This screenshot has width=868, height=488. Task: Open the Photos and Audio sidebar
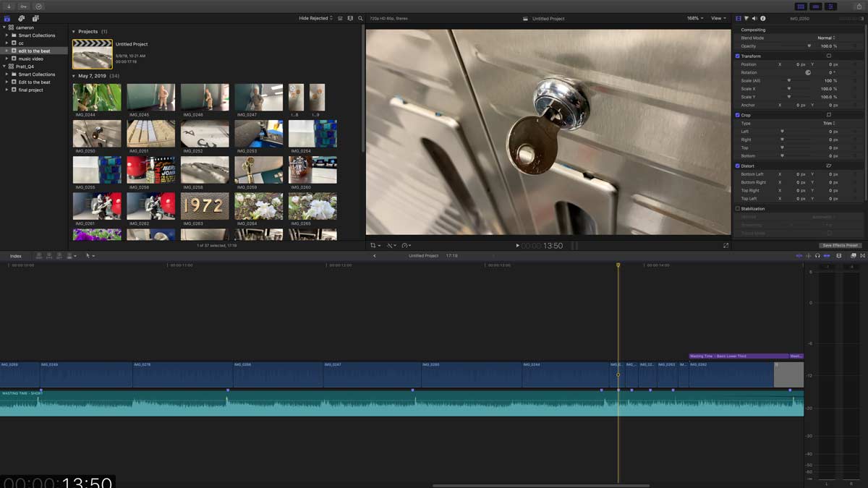[x=21, y=18]
